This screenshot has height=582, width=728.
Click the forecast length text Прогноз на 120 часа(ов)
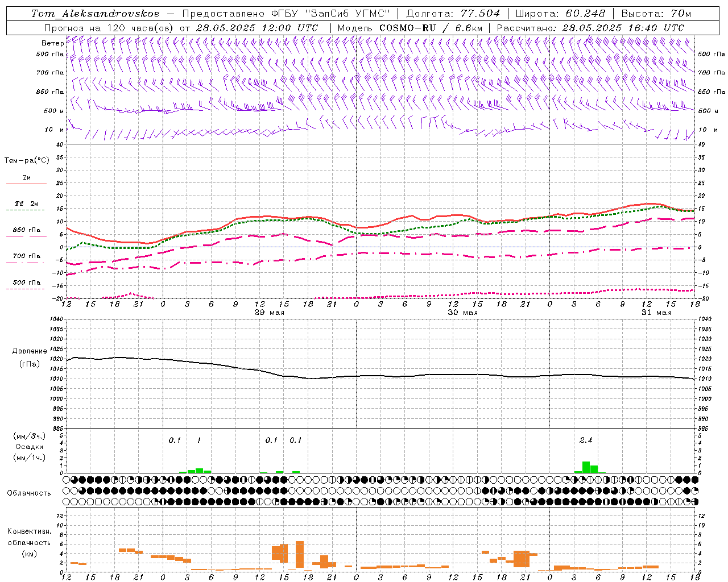click(109, 27)
